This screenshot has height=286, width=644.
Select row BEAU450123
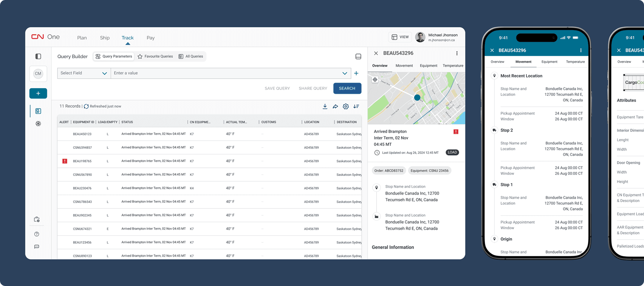(209, 134)
